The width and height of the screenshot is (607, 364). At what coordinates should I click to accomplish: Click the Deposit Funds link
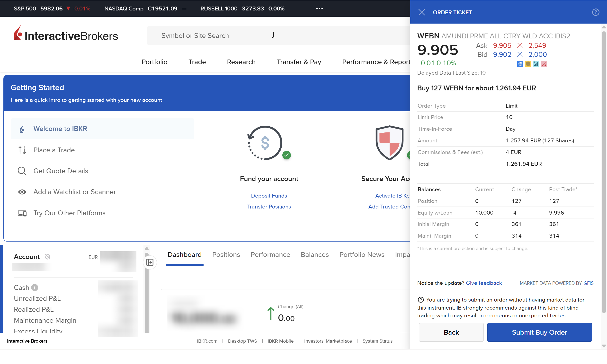269,196
